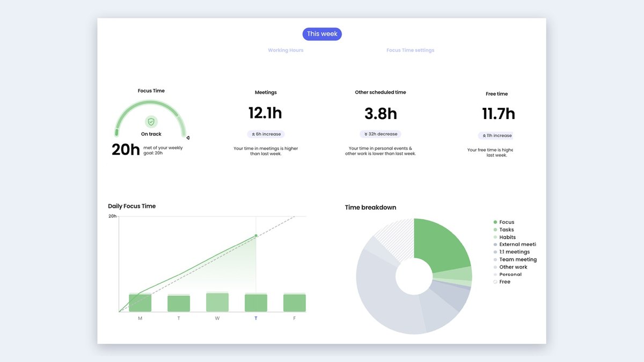Click the light green Tasks legend dot

(x=495, y=230)
